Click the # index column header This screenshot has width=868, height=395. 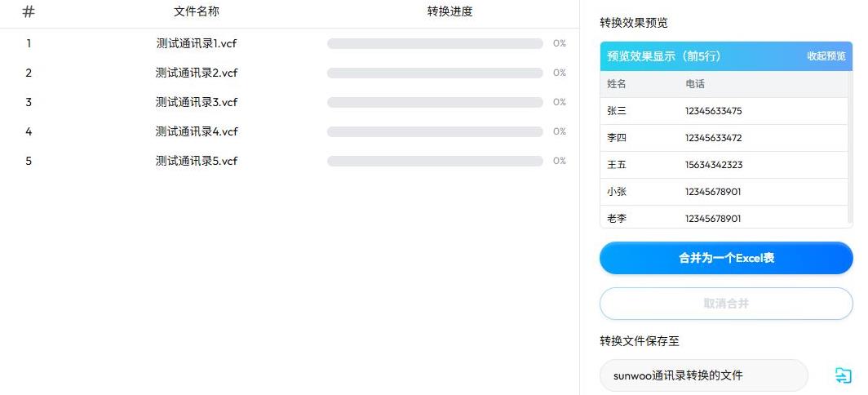pos(29,11)
